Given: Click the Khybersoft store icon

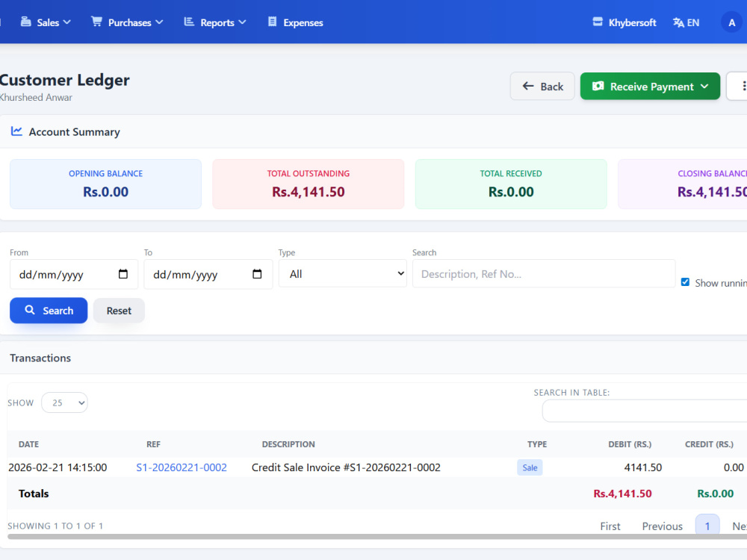Looking at the screenshot, I should pyautogui.click(x=598, y=22).
